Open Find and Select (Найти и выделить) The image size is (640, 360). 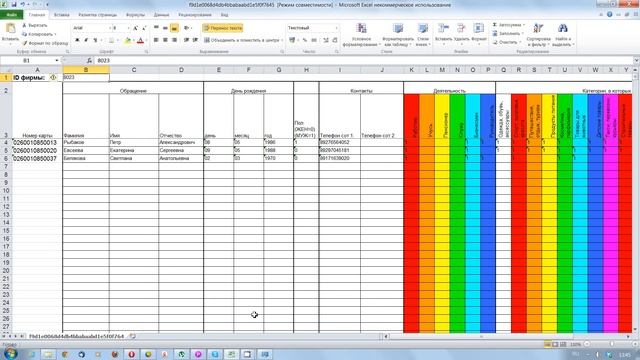563,34
